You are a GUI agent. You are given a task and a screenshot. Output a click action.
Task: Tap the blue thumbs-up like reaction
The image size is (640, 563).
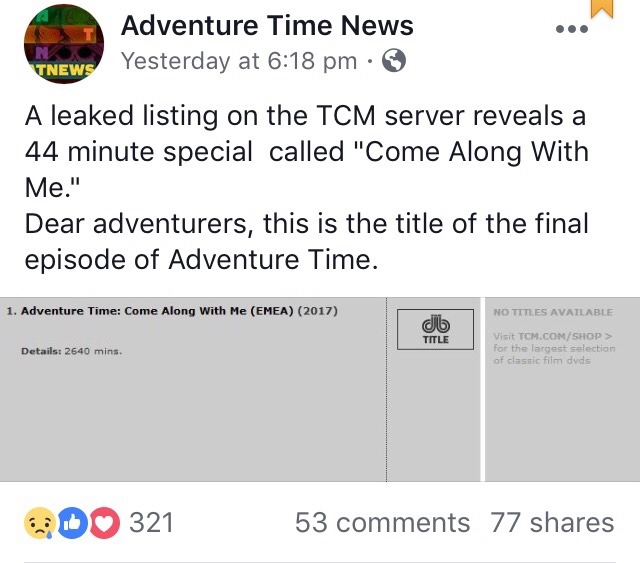tap(72, 523)
